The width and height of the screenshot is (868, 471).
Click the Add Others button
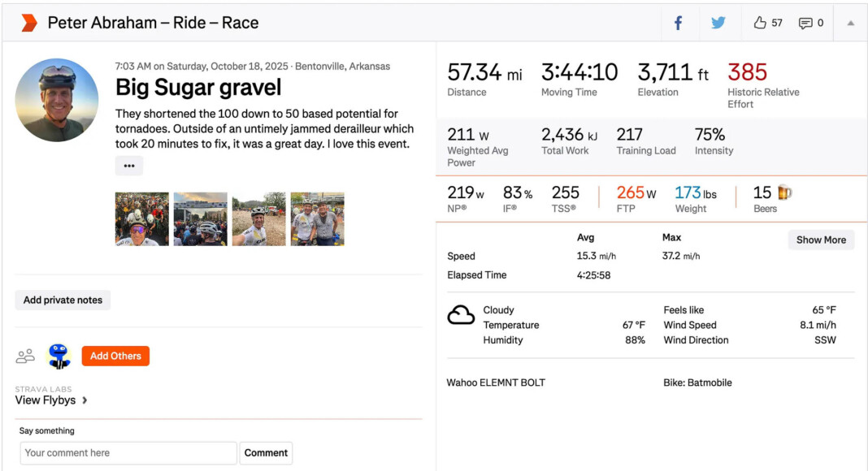tap(115, 356)
